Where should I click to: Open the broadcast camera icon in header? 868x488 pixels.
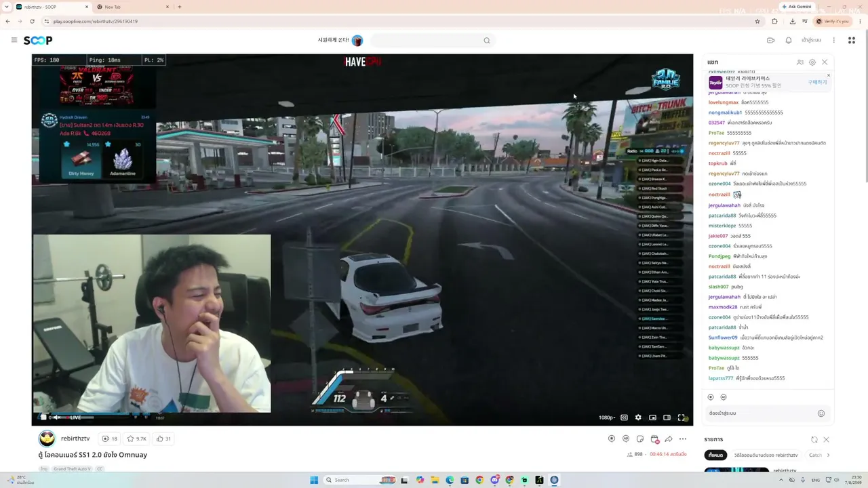pyautogui.click(x=770, y=40)
